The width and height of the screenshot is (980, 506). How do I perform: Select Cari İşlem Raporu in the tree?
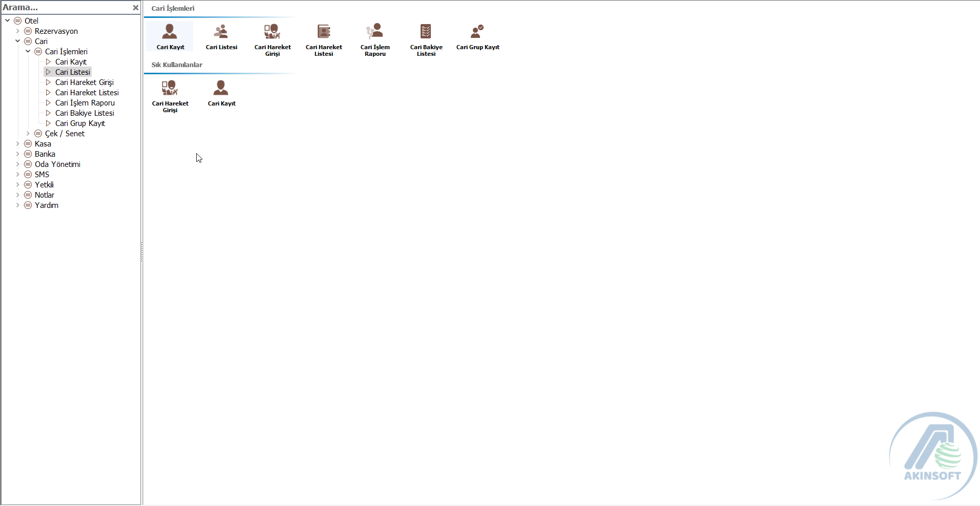pos(85,103)
